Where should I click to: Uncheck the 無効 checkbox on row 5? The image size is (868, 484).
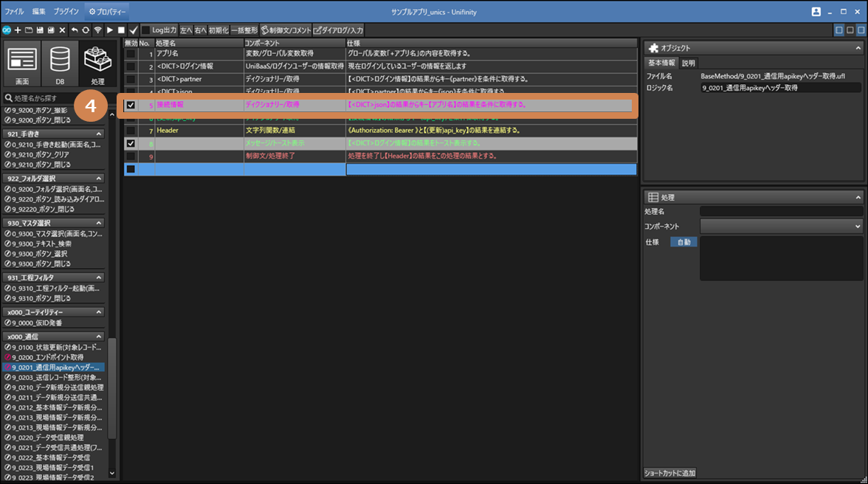(131, 105)
